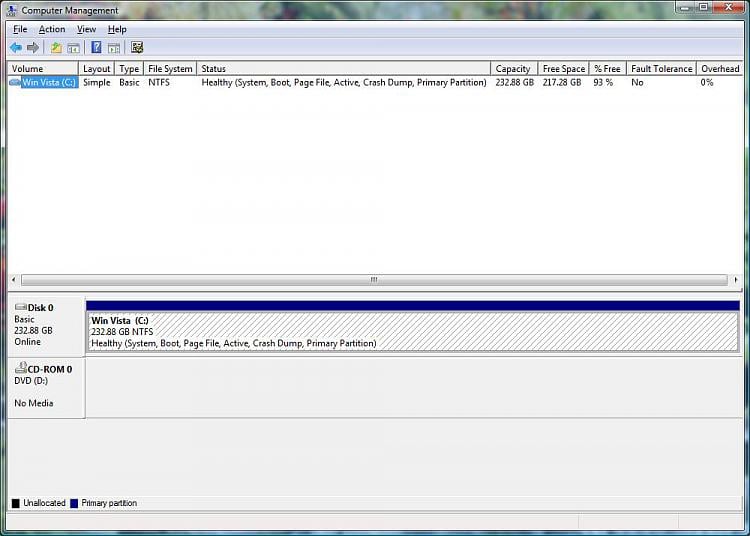
Task: Click the CD-ROM 0 drive icon
Action: click(21, 368)
